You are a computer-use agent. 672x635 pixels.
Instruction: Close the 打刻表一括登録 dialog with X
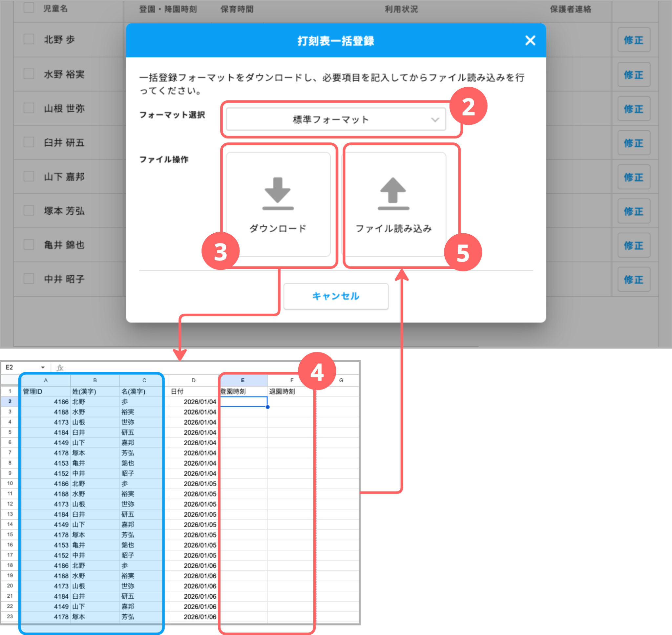click(530, 41)
